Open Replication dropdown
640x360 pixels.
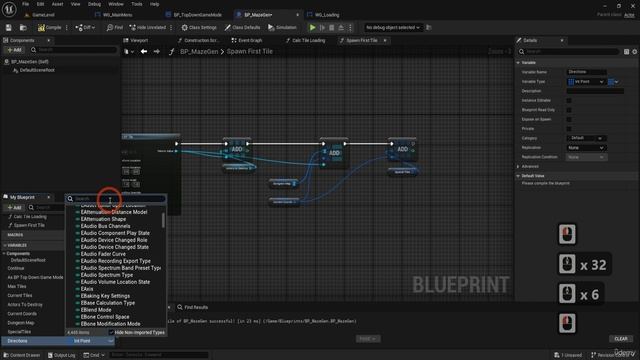pos(587,147)
